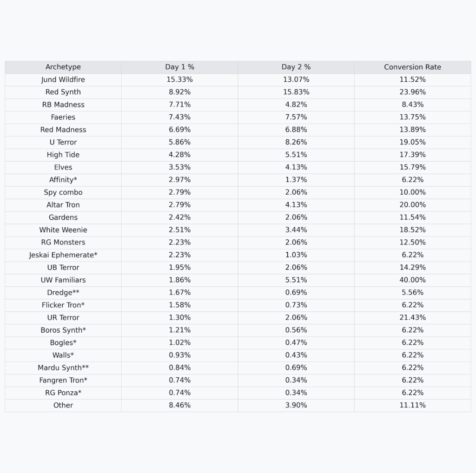Click the 40.00% conversion rate cell

coord(412,280)
